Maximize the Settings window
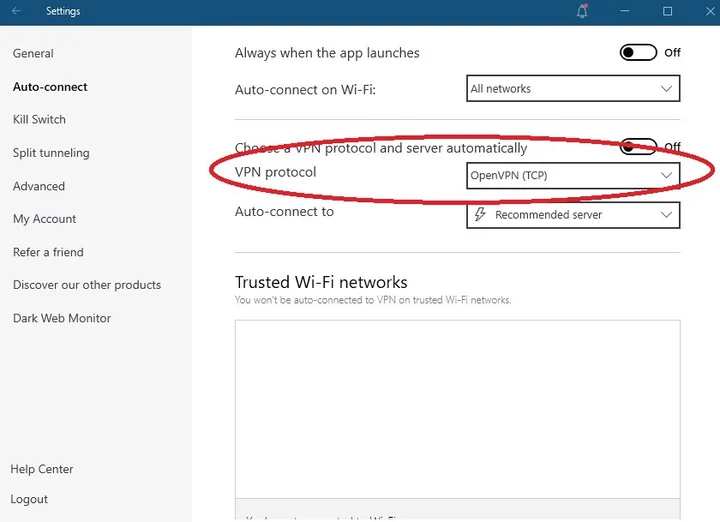720x522 pixels. pos(667,12)
